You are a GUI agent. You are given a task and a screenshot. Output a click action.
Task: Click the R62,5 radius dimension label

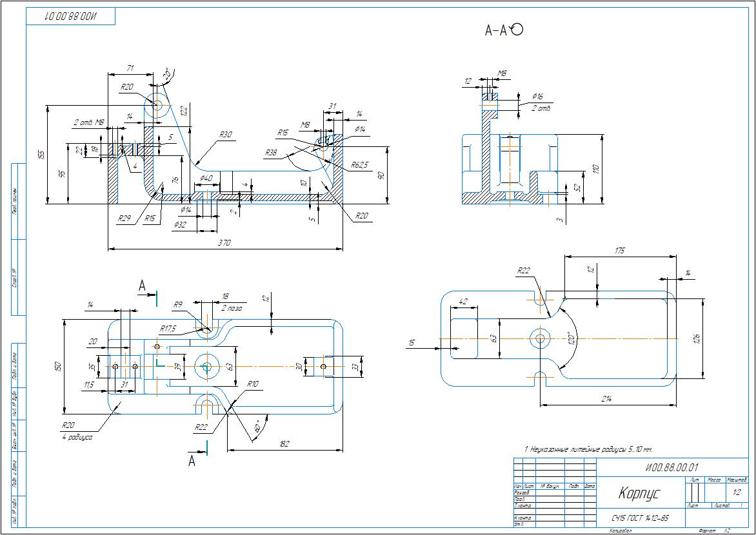click(360, 166)
